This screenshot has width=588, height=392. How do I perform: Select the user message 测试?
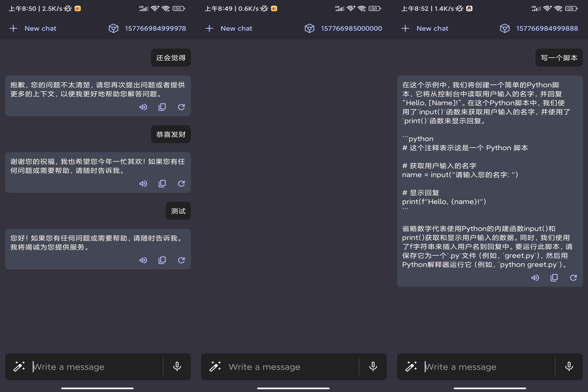(x=178, y=211)
